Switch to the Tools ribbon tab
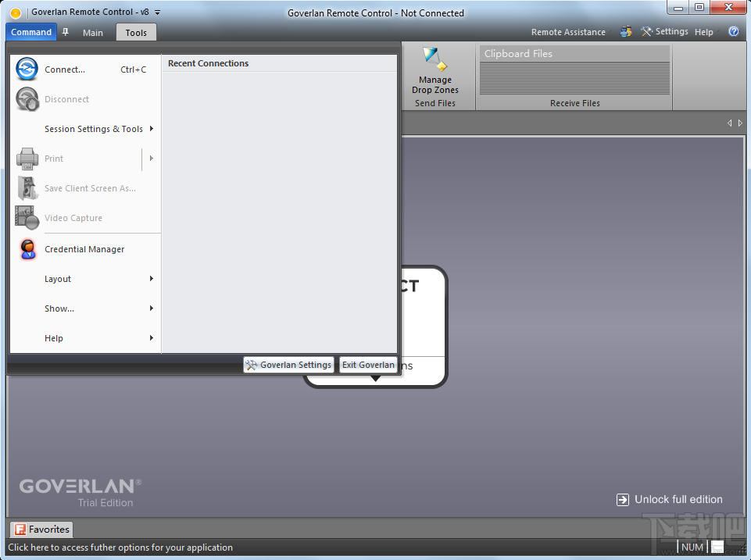 click(x=136, y=33)
